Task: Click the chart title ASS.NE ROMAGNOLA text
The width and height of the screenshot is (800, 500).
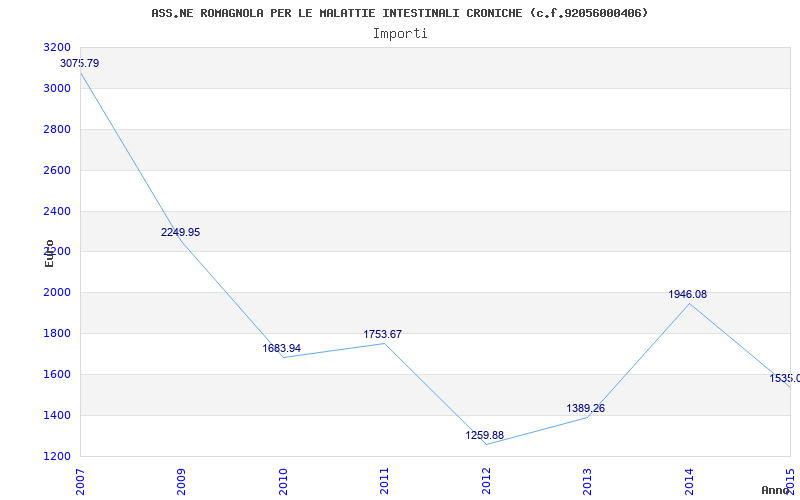Action: pos(399,13)
